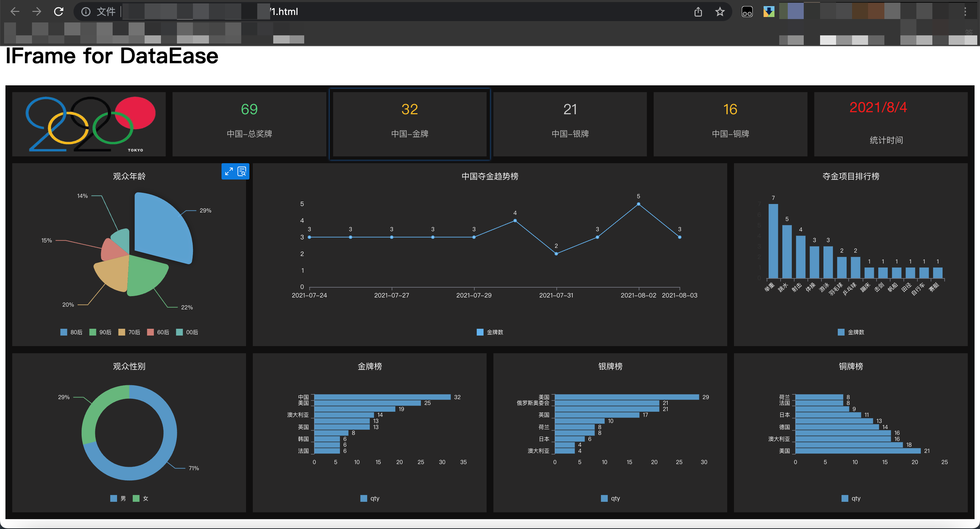Click the site info icon in address bar

[x=86, y=12]
